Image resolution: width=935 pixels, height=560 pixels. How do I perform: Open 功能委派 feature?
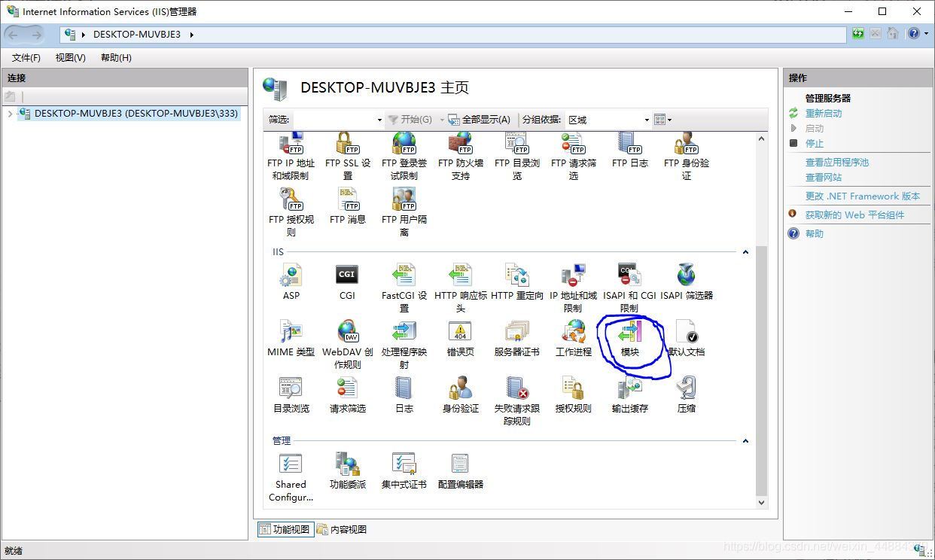[347, 471]
